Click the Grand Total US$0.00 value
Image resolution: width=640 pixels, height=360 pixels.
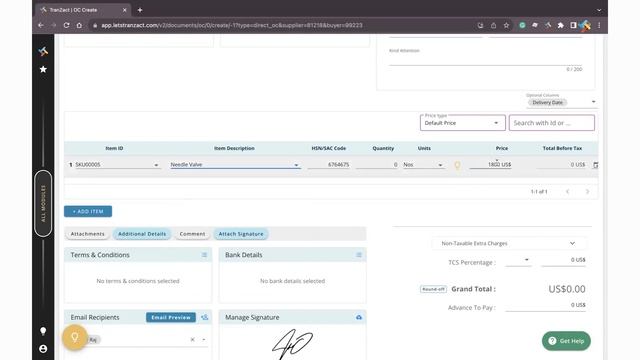567,289
